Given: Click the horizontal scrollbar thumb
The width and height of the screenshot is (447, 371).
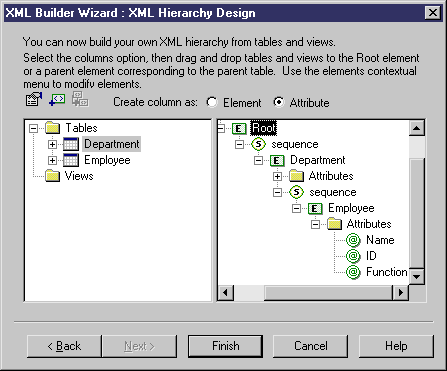Looking at the screenshot, I should pos(328,293).
